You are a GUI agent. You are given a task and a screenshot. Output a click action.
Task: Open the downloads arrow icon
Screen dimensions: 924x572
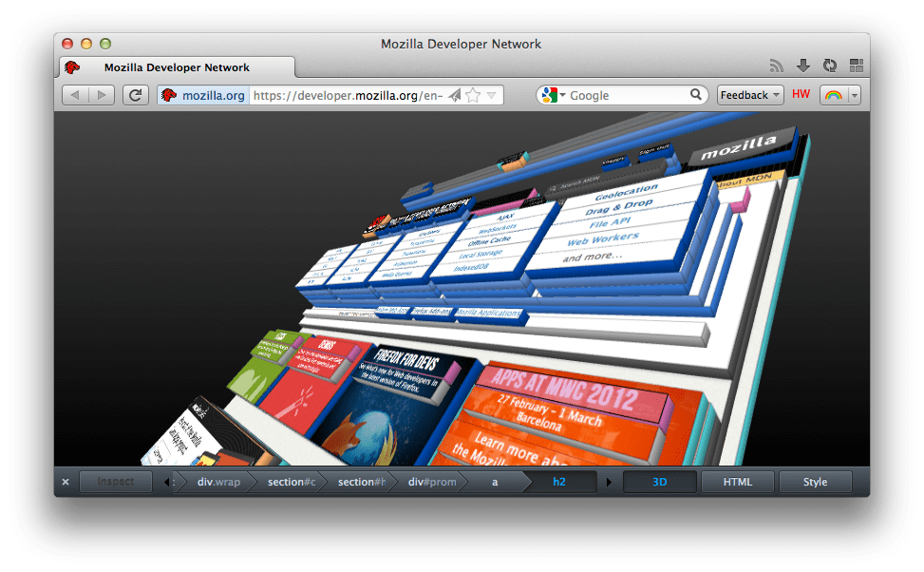(x=802, y=66)
